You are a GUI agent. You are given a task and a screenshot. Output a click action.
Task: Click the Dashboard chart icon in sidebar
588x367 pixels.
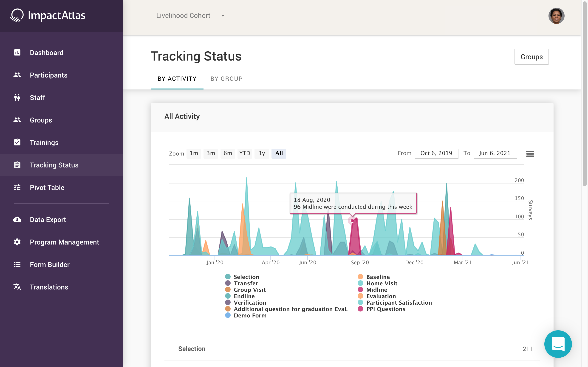tap(17, 53)
